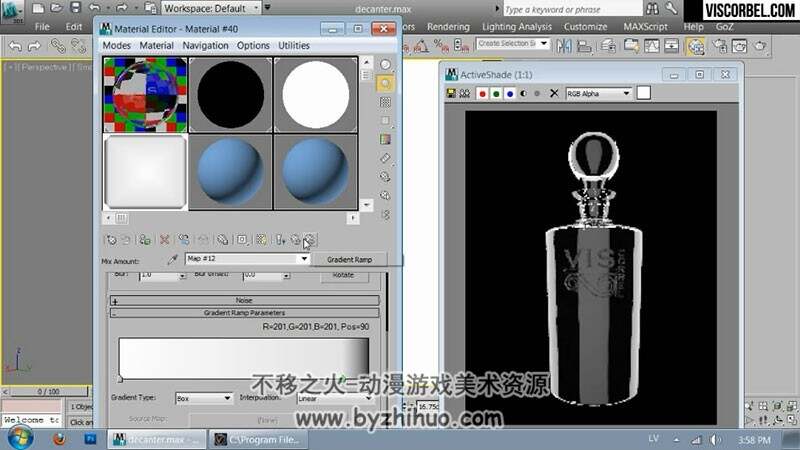
Task: Click Percent Snap toggle in main toolbar
Action: (x=441, y=46)
